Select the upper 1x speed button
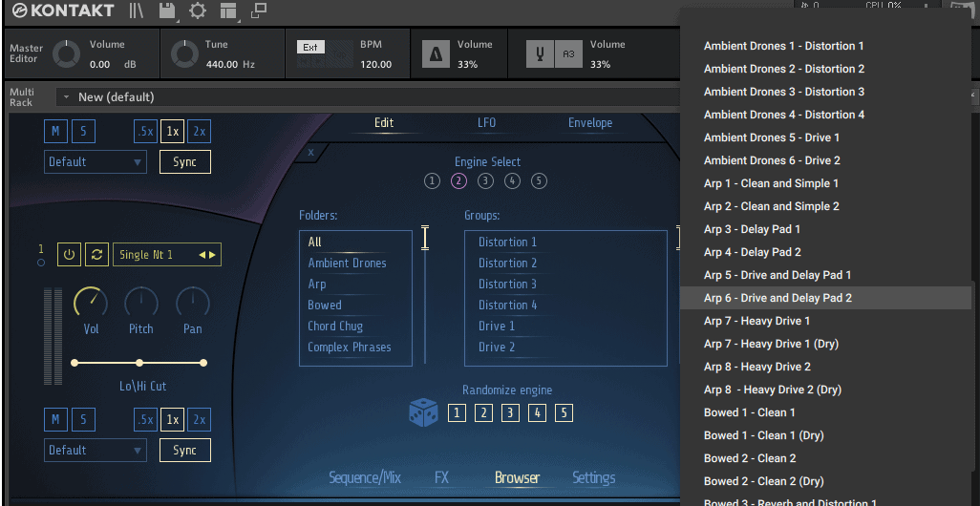This screenshot has width=980, height=506. coord(172,132)
